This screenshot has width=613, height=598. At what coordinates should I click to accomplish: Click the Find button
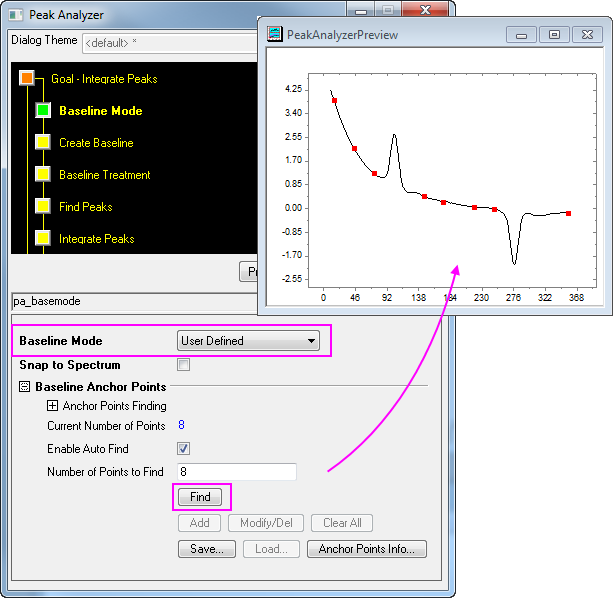click(200, 497)
